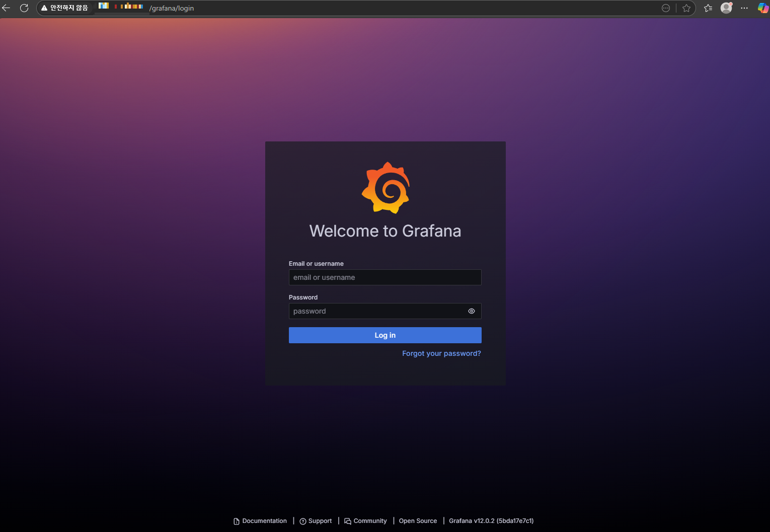Go back using the browser back arrow
Viewport: 770px width, 532px height.
point(7,8)
